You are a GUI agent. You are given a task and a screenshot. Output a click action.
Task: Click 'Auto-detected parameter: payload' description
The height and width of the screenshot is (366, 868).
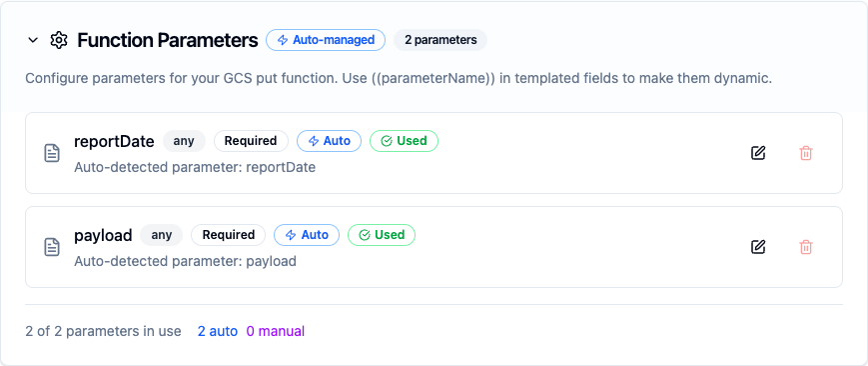pyautogui.click(x=186, y=261)
